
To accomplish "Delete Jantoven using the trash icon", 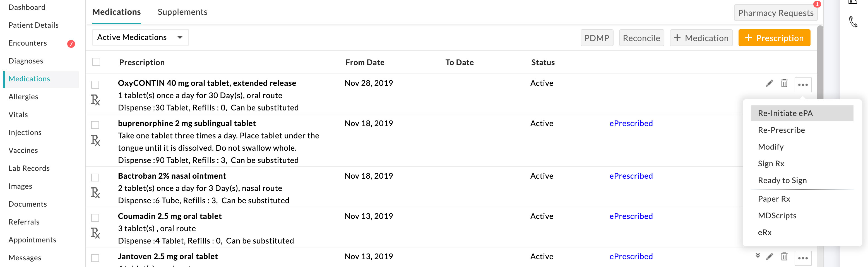I will 784,257.
